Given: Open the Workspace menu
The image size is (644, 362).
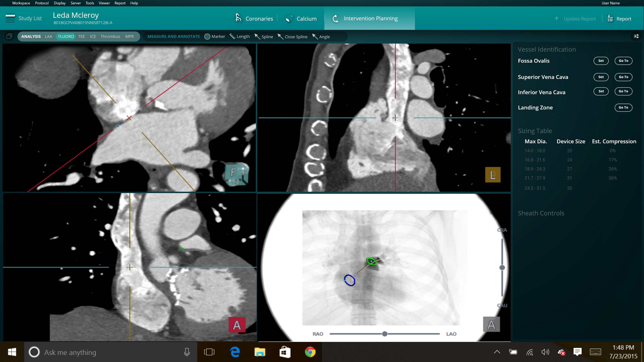Looking at the screenshot, I should tap(21, 3).
